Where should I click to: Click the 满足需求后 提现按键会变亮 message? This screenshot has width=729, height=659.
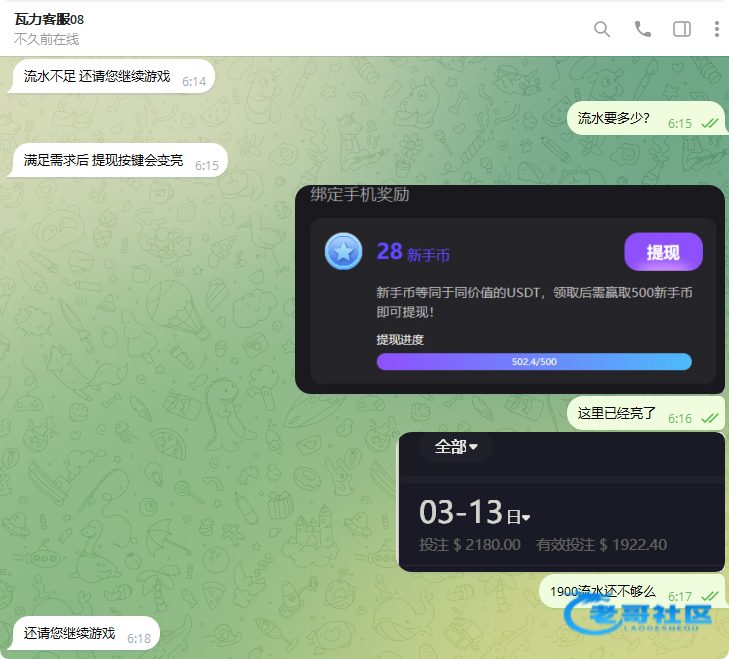pyautogui.click(x=104, y=160)
